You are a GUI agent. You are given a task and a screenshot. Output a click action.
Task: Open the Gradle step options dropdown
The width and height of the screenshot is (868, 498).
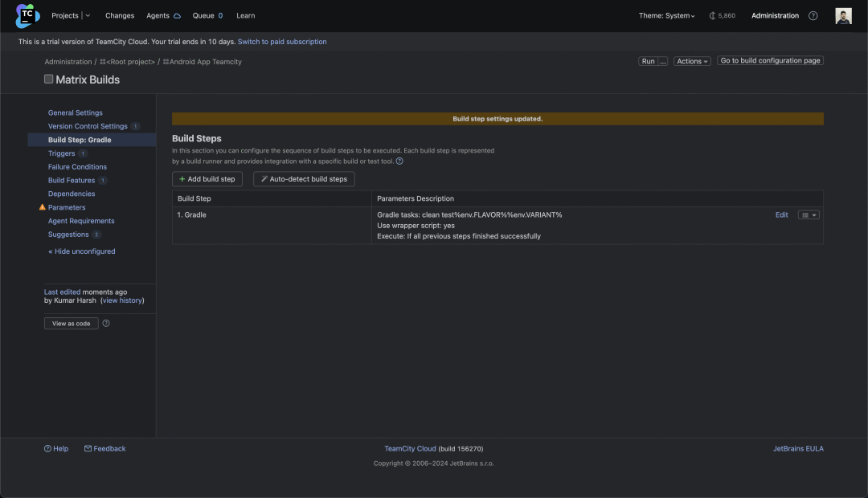tap(809, 214)
